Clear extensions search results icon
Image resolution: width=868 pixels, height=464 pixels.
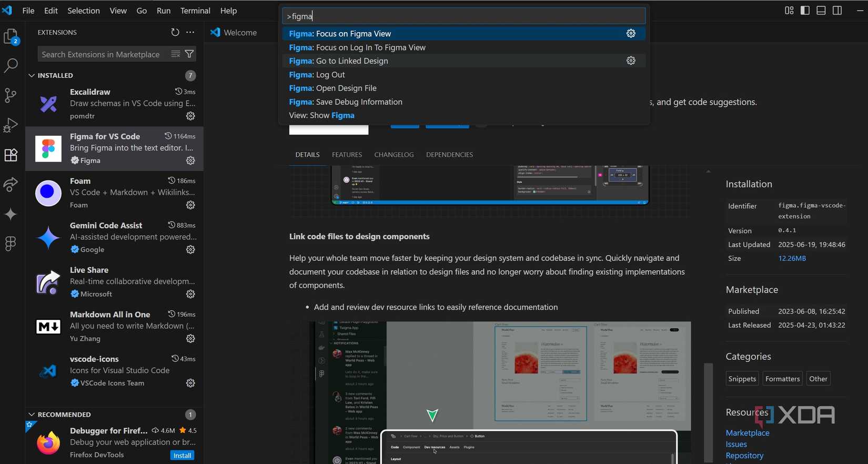[x=176, y=54]
